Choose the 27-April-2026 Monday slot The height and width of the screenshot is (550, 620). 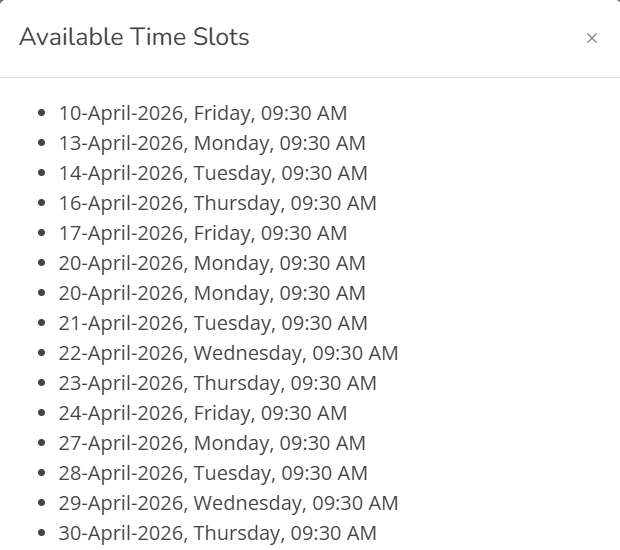pyautogui.click(x=212, y=443)
